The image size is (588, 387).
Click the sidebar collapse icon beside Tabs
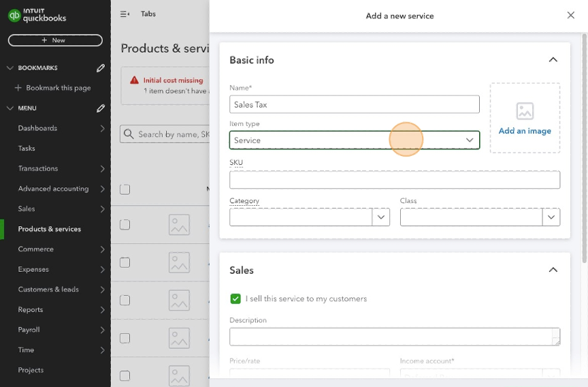point(125,14)
